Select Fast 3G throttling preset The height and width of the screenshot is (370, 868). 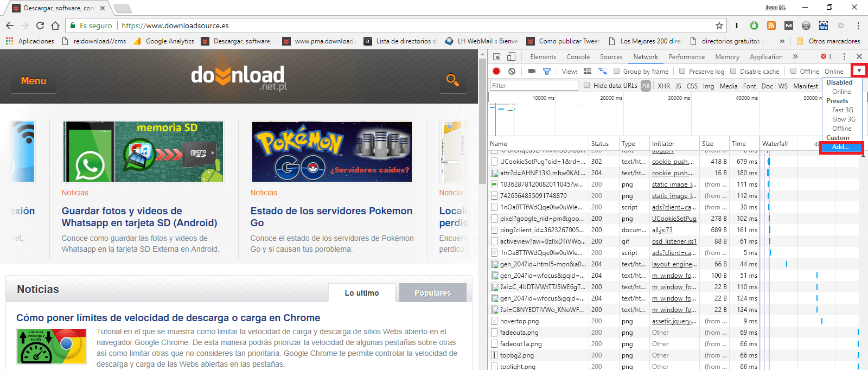pyautogui.click(x=843, y=110)
